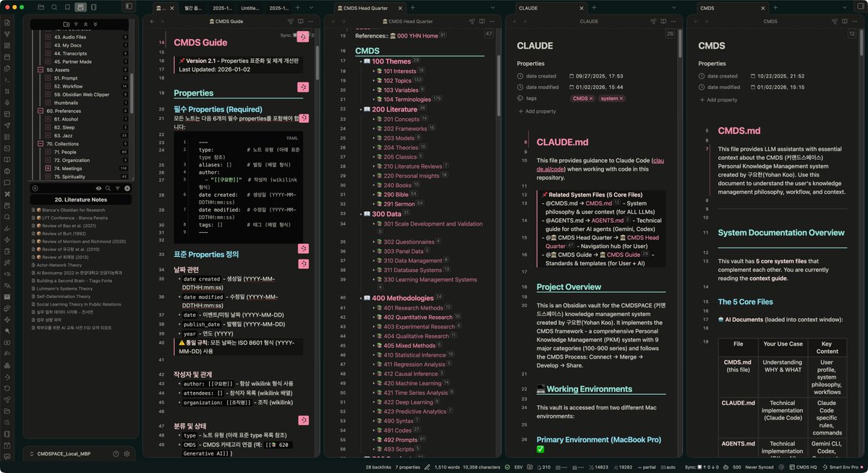Open more options menu in CMDS Guide header

pos(311,22)
